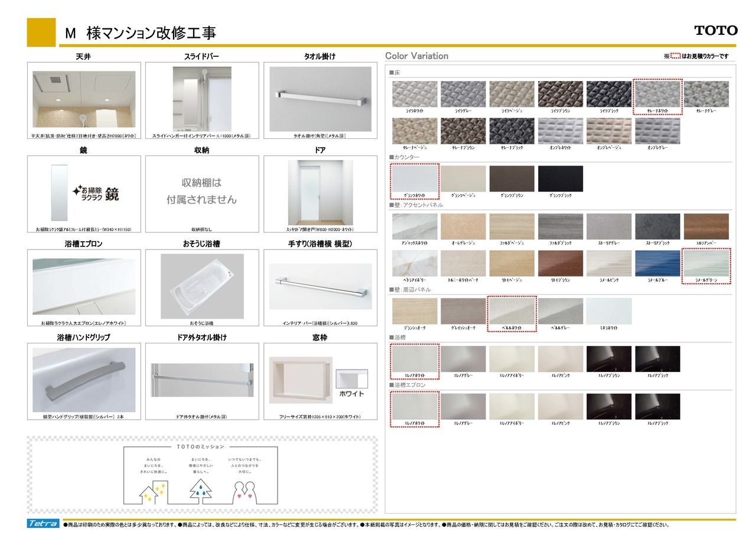Pick the アジャックスホワイト accent panel swatch
Viewport: 756px width, 535px height.
[415, 227]
